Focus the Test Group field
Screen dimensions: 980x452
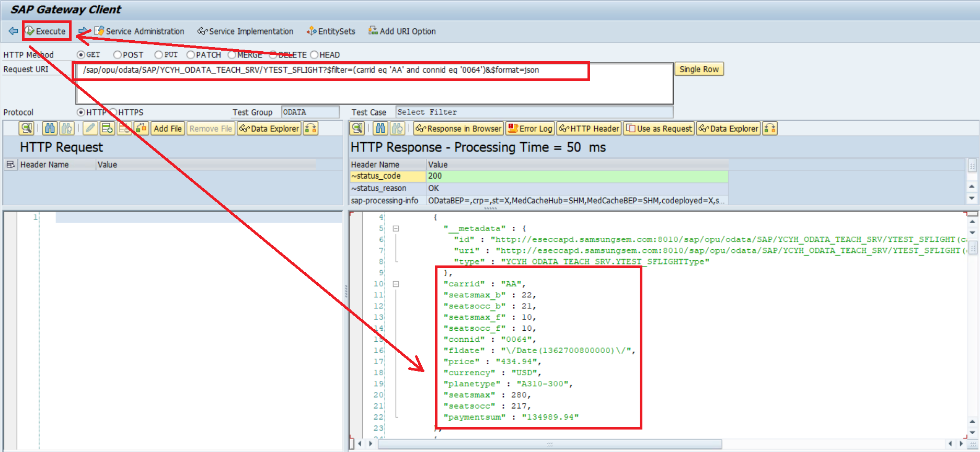pos(310,112)
